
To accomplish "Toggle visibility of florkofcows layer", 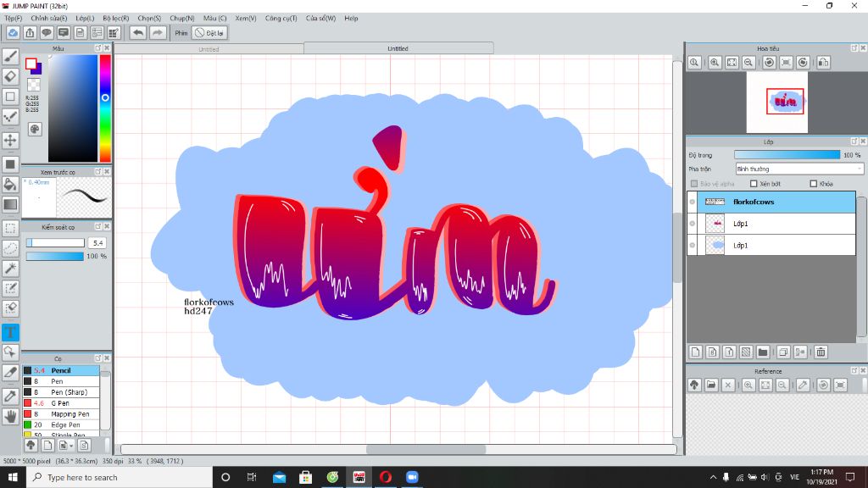I will 692,202.
